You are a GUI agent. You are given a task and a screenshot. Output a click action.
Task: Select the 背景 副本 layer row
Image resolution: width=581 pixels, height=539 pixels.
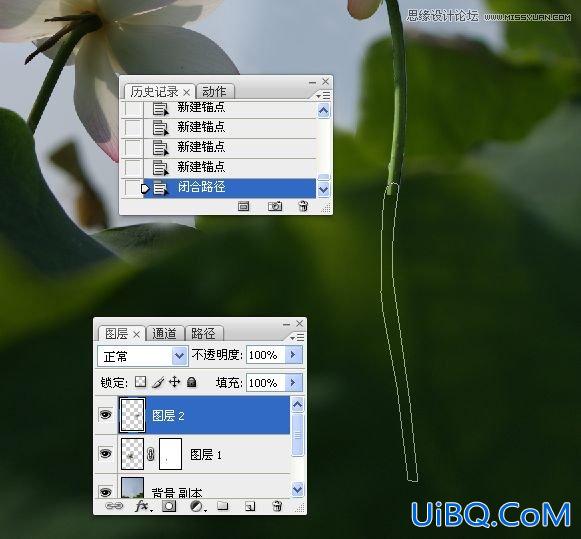[x=192, y=486]
